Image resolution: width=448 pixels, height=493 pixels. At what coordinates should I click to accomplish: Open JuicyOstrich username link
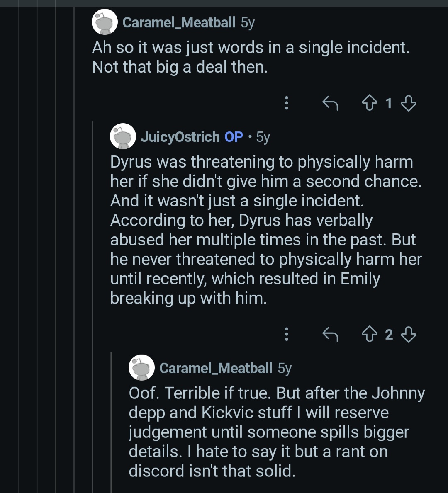pyautogui.click(x=180, y=137)
